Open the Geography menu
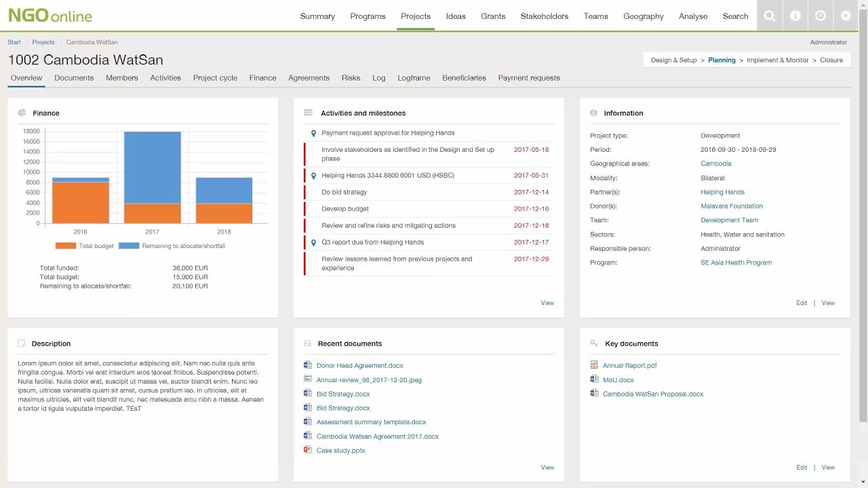 pos(644,16)
